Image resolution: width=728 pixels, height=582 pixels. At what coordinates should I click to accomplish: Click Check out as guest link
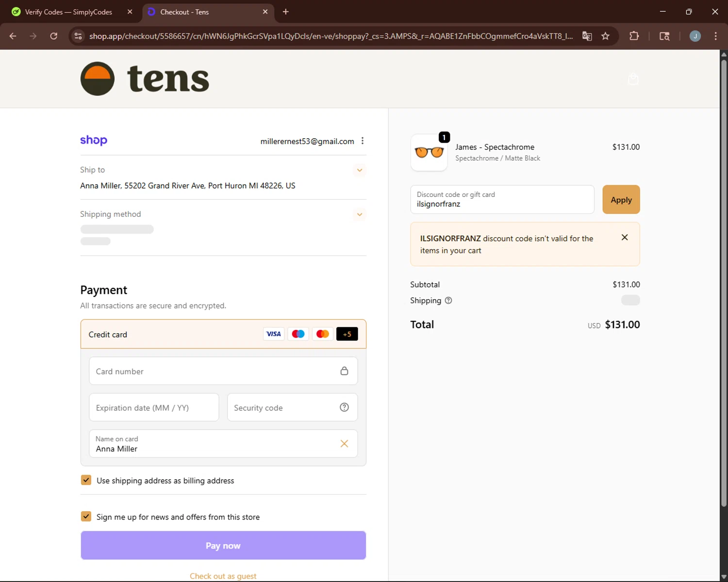coord(223,576)
